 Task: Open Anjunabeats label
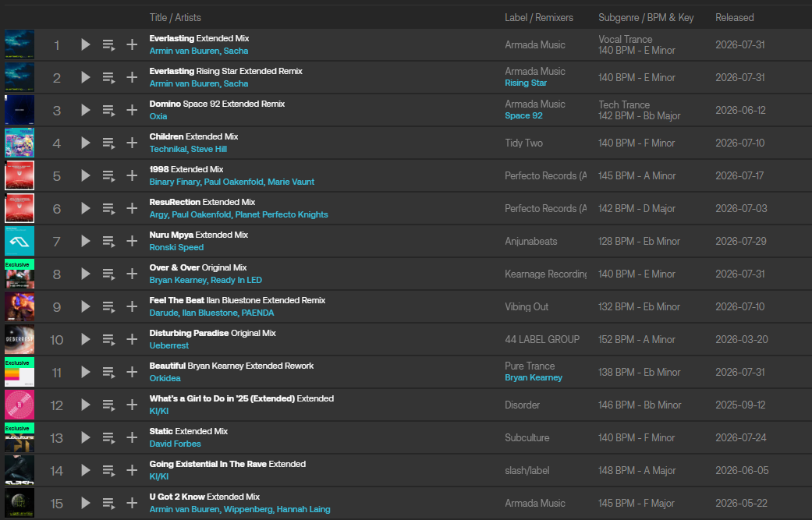pos(531,241)
